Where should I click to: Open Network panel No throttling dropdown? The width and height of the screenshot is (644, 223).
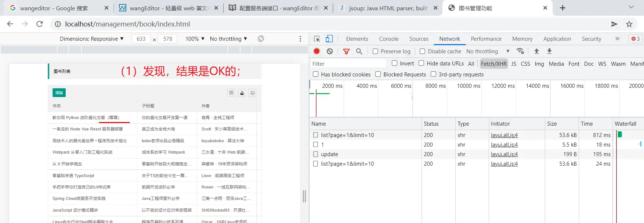(x=488, y=51)
